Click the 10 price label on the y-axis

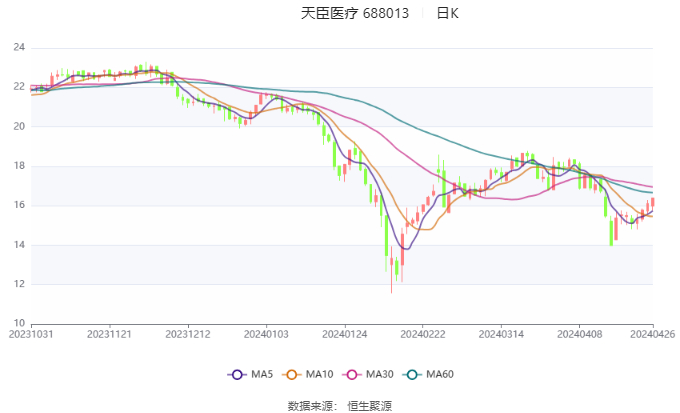point(19,323)
